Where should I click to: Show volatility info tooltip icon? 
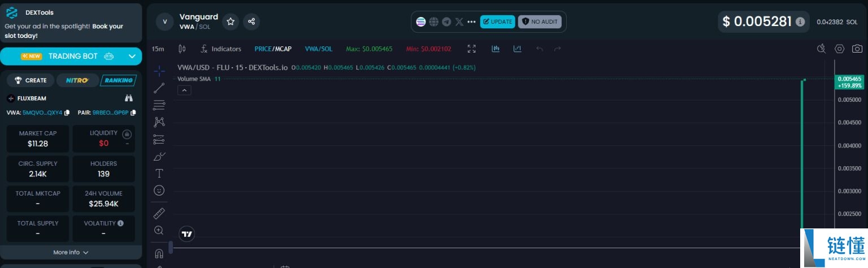(121, 223)
